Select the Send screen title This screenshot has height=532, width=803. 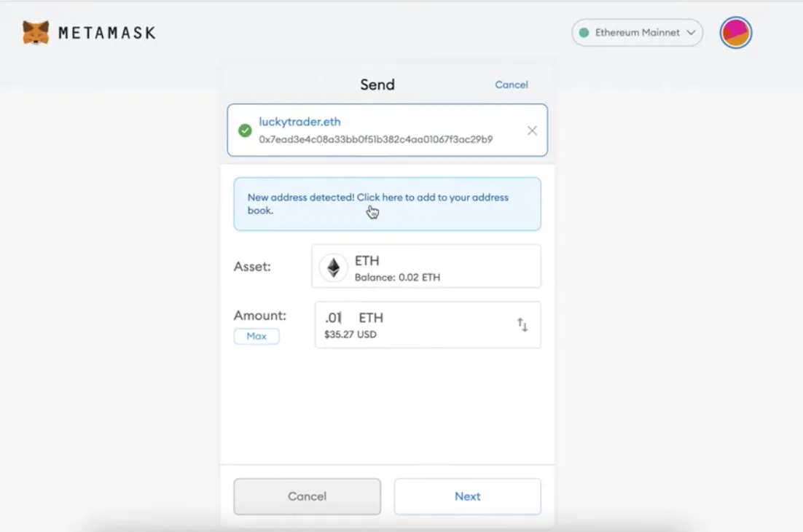point(377,85)
